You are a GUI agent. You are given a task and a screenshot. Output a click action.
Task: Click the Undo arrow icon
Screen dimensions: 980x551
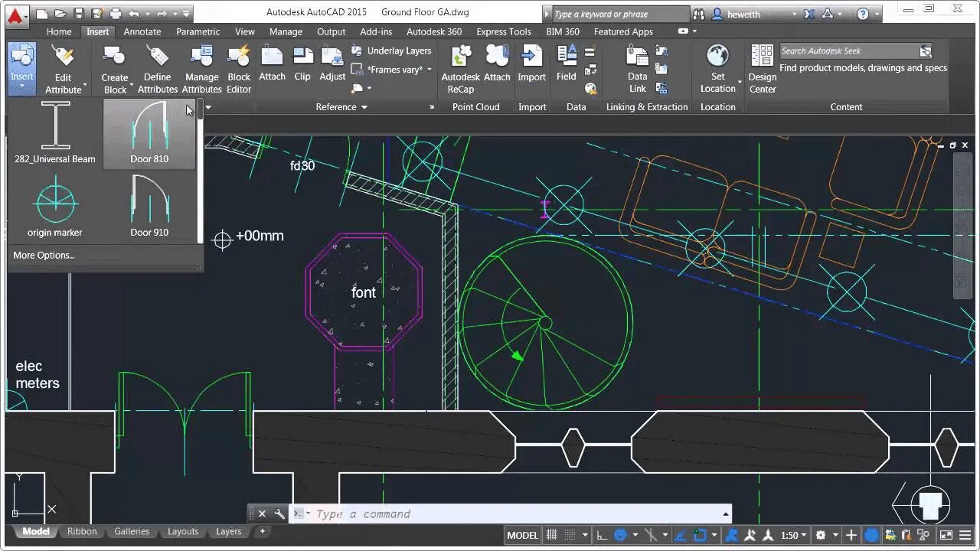[x=134, y=14]
